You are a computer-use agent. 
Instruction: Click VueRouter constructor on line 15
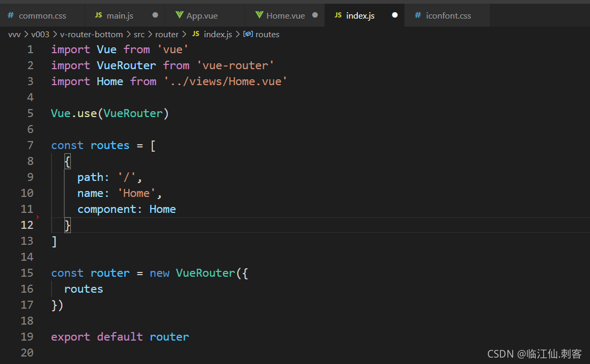coord(205,273)
